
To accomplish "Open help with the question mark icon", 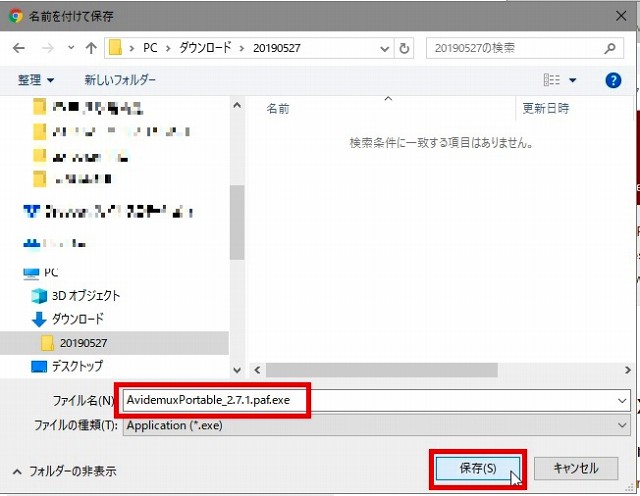I will coord(613,80).
